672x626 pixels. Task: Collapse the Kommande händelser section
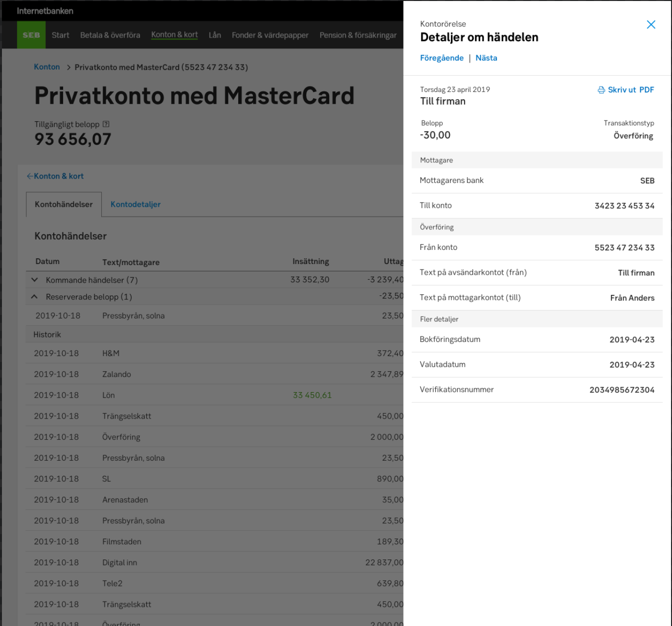coord(34,280)
